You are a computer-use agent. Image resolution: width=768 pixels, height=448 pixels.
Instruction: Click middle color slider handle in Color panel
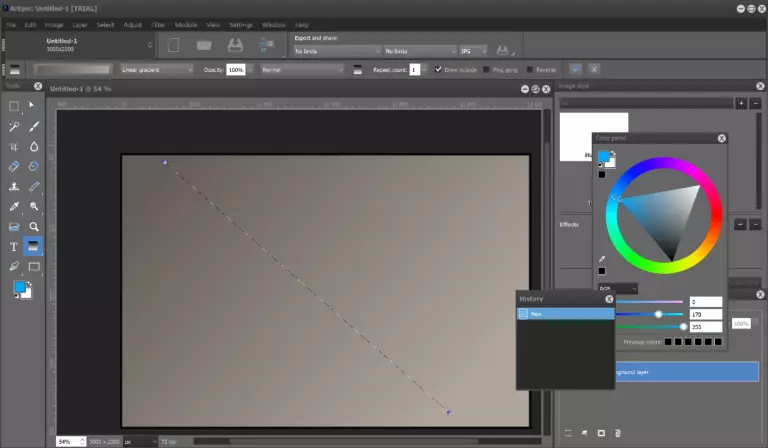[x=658, y=314]
